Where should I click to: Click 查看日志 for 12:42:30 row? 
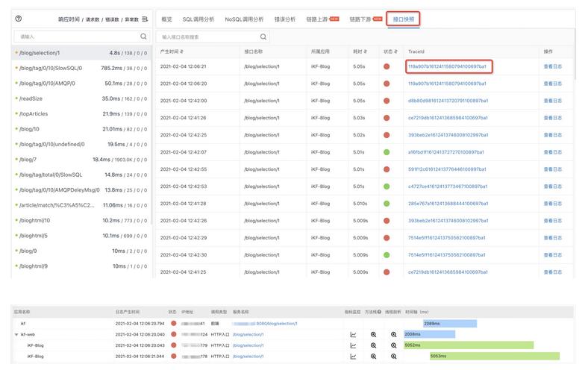pos(553,255)
